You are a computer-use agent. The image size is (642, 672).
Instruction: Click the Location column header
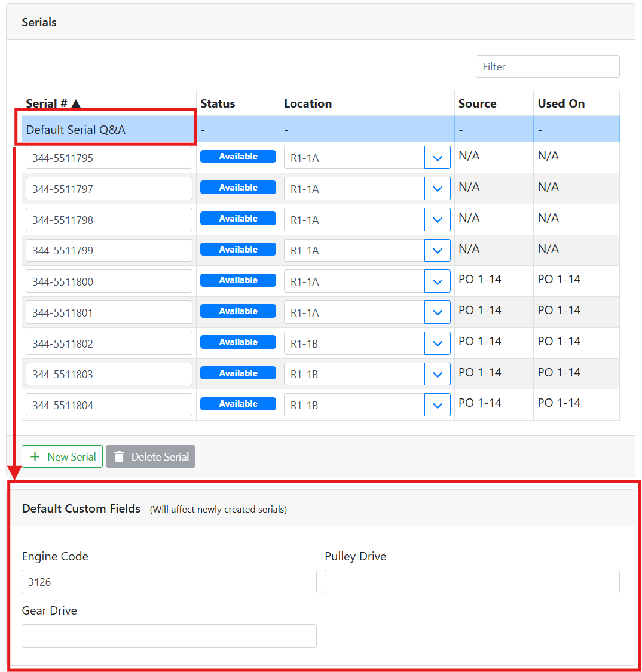tap(308, 103)
